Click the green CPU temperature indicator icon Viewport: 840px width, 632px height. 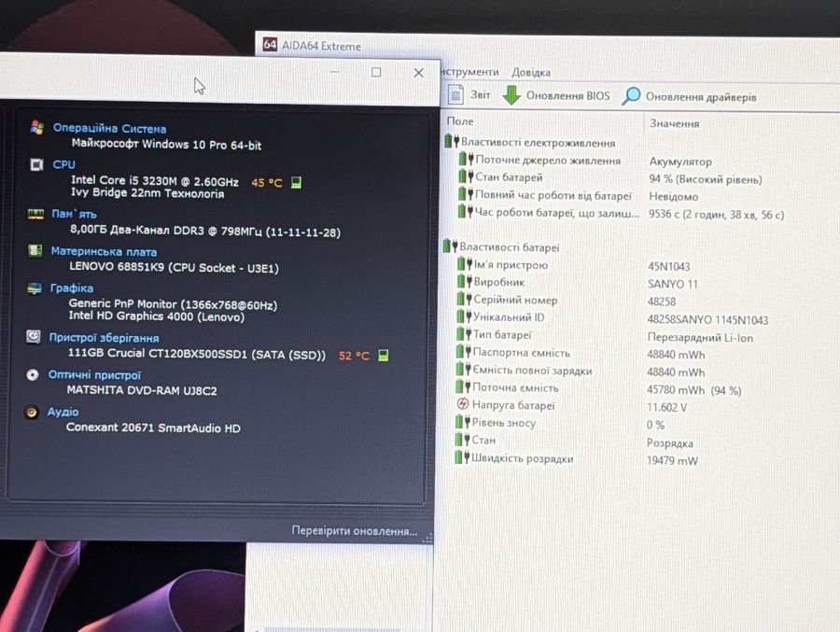click(x=296, y=182)
